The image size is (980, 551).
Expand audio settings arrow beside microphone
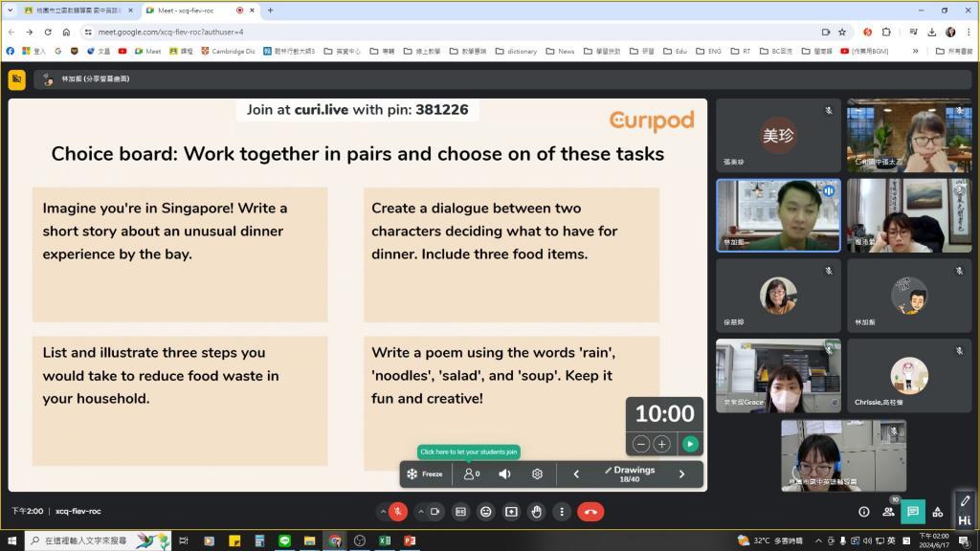point(382,512)
